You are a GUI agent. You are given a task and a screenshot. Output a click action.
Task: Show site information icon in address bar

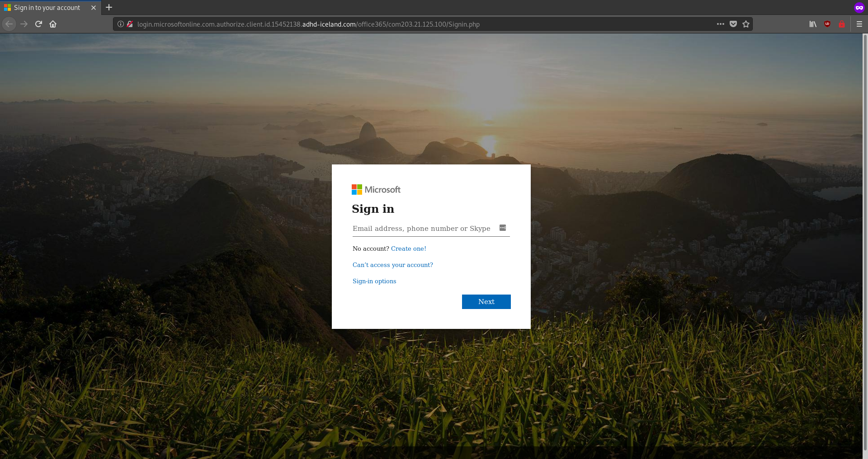tap(121, 24)
